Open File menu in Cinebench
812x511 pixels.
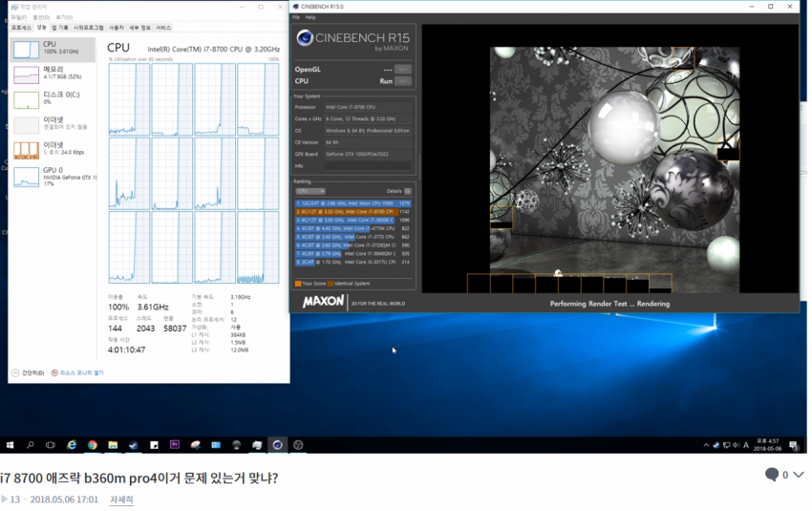pos(296,17)
